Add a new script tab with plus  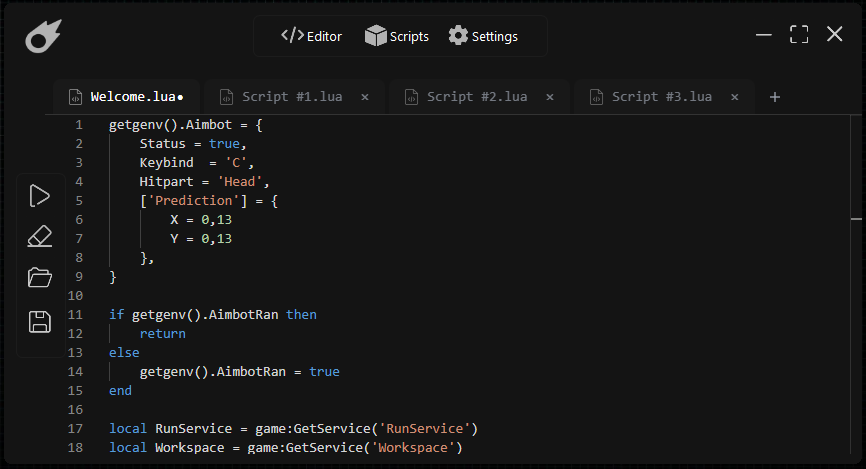[774, 97]
